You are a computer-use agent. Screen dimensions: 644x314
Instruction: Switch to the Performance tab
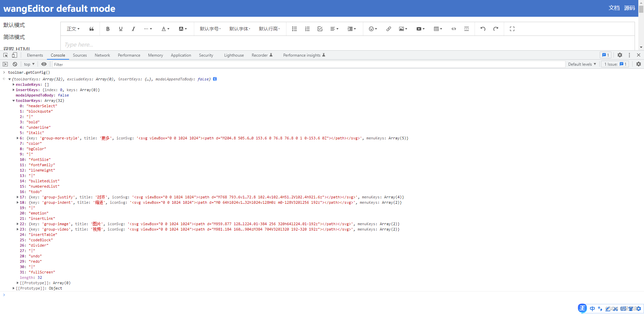click(129, 55)
